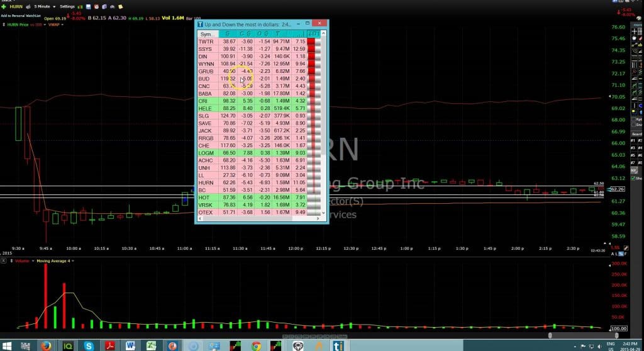Open the 5 Minute timeframe dropdown
644x351 pixels.
pos(45,6)
